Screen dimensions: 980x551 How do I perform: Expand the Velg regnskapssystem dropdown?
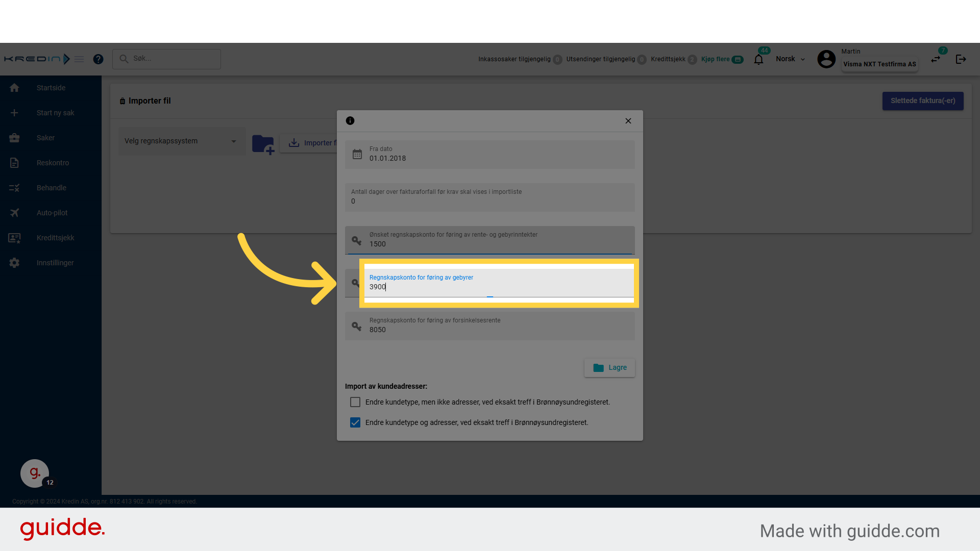[182, 141]
